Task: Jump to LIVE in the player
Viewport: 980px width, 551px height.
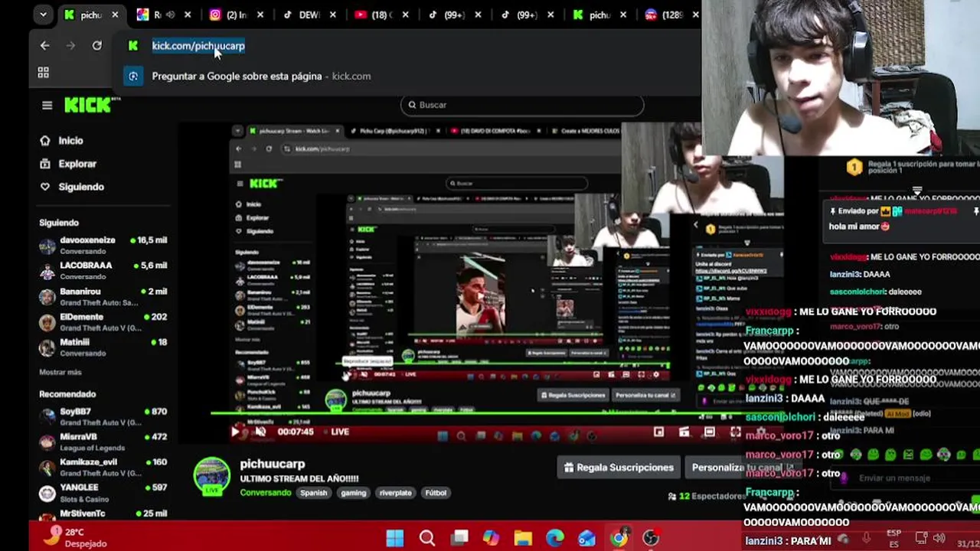Action: pos(335,432)
